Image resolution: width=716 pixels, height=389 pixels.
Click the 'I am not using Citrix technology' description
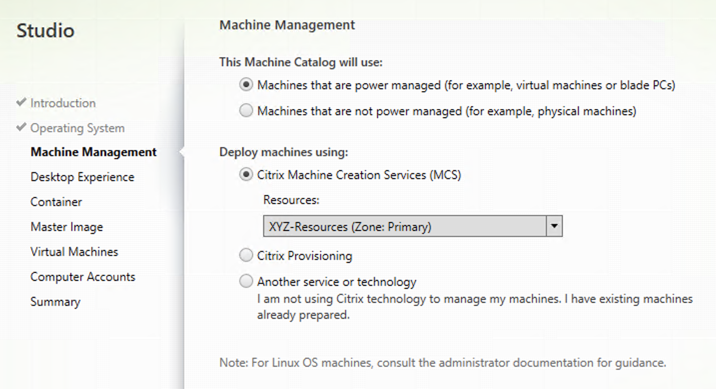tap(475, 307)
